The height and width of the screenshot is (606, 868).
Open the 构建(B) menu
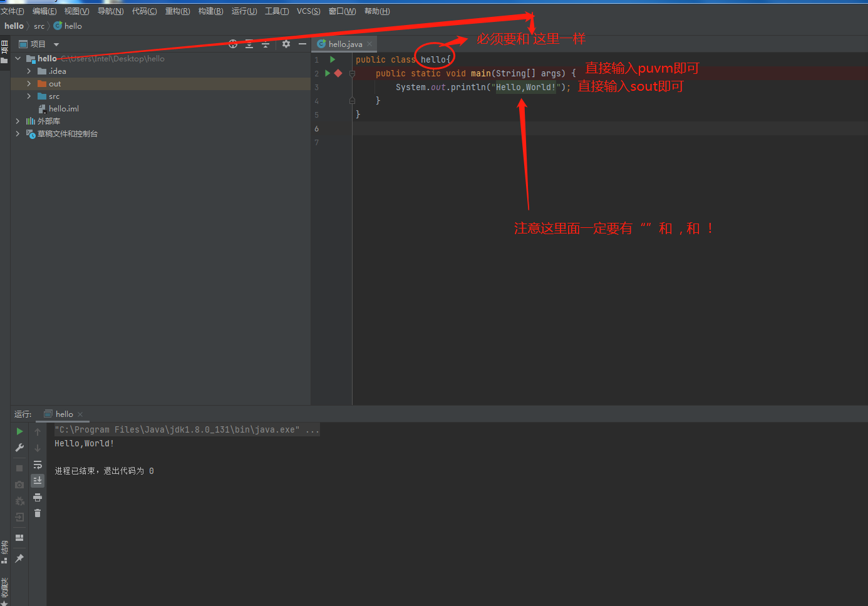click(x=211, y=11)
